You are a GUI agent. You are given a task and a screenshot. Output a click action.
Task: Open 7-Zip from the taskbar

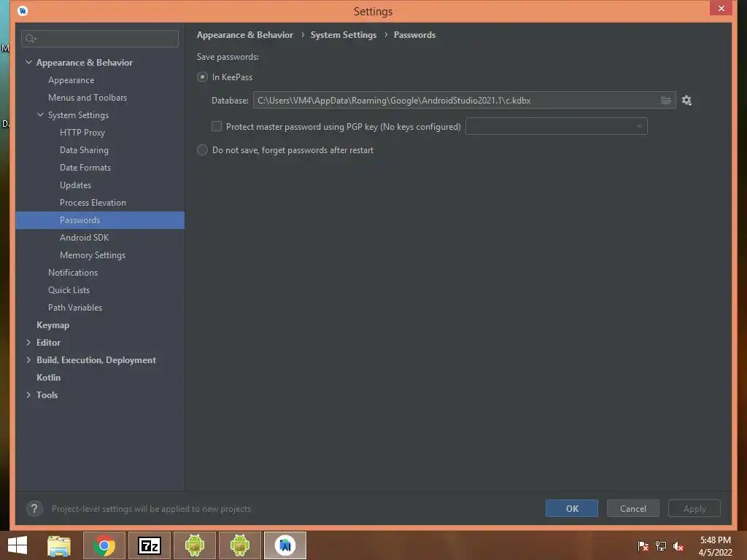150,545
